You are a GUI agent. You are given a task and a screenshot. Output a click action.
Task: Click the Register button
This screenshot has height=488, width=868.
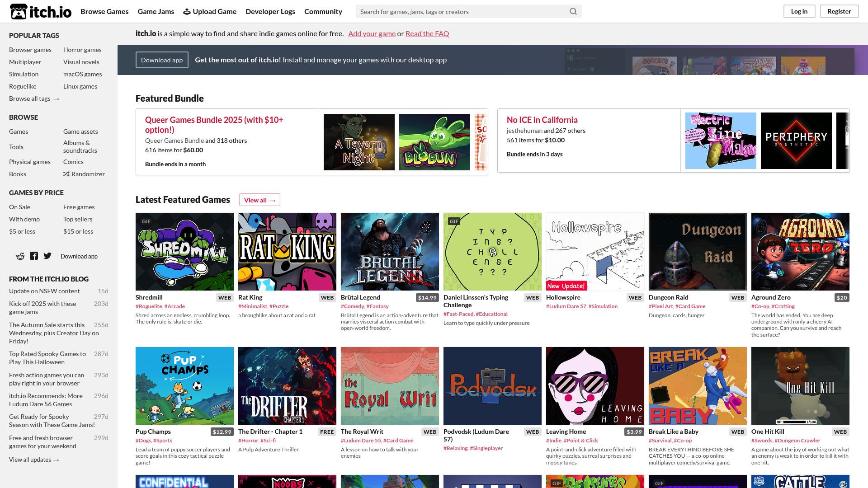tap(839, 11)
